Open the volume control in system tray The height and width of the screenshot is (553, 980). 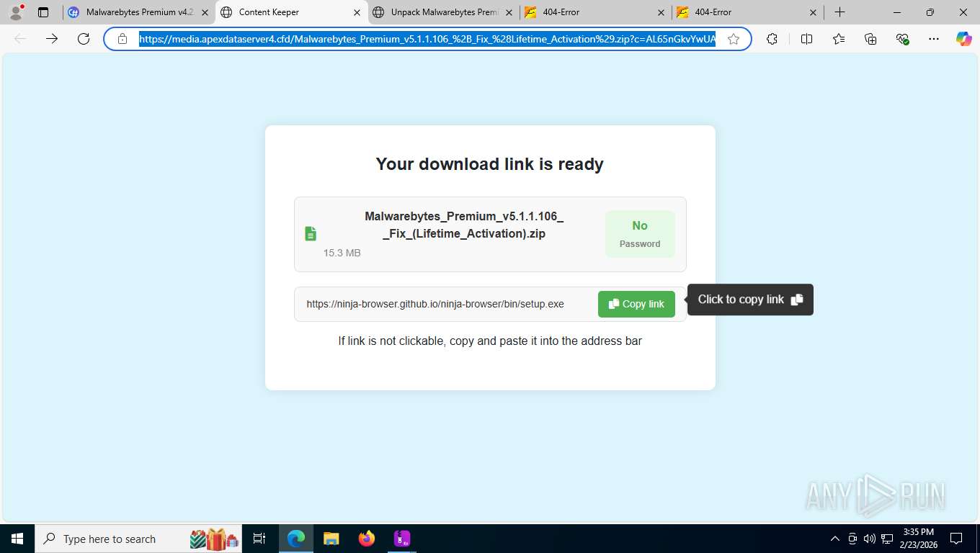(870, 539)
